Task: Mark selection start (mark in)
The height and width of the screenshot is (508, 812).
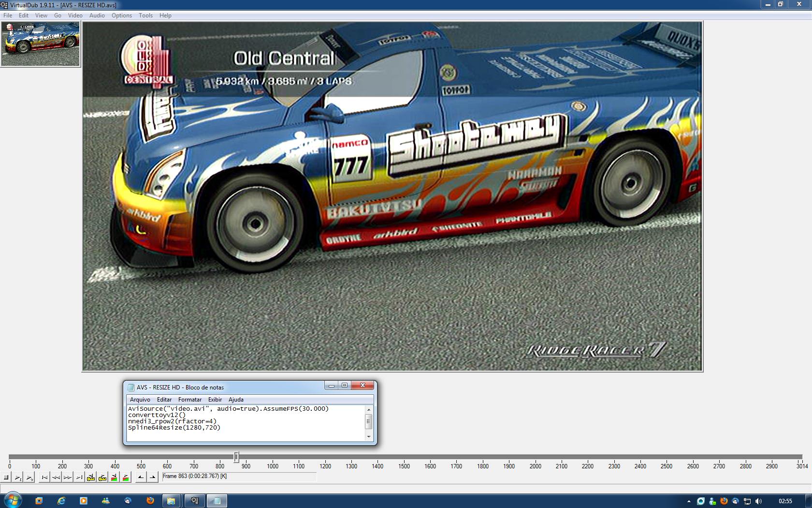Action: click(x=141, y=478)
